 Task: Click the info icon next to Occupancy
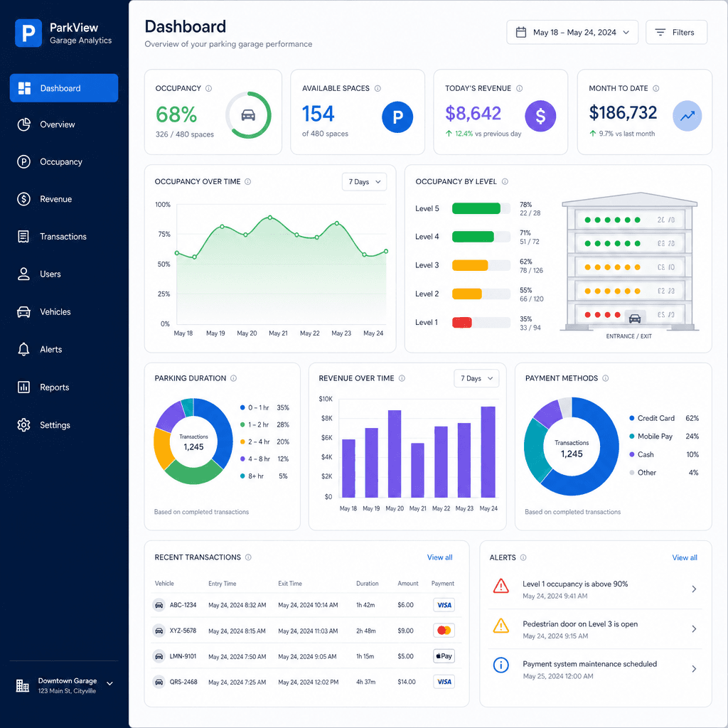coord(208,88)
